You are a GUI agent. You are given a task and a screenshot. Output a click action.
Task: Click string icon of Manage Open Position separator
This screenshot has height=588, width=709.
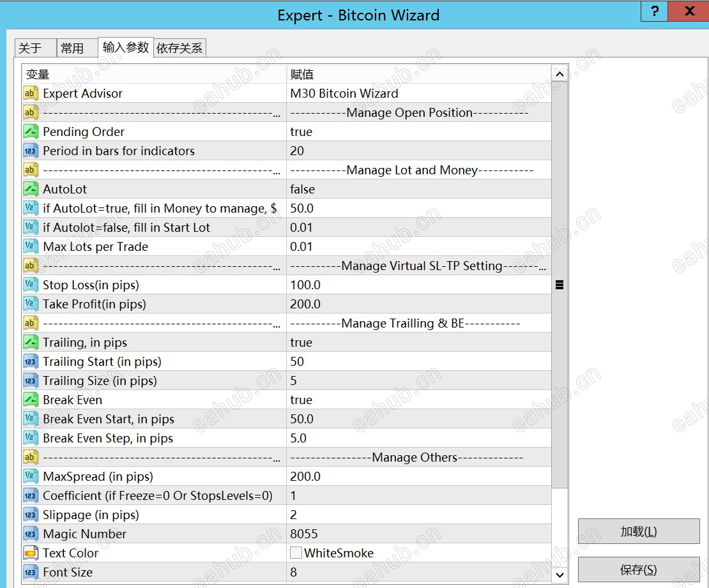pyautogui.click(x=30, y=112)
